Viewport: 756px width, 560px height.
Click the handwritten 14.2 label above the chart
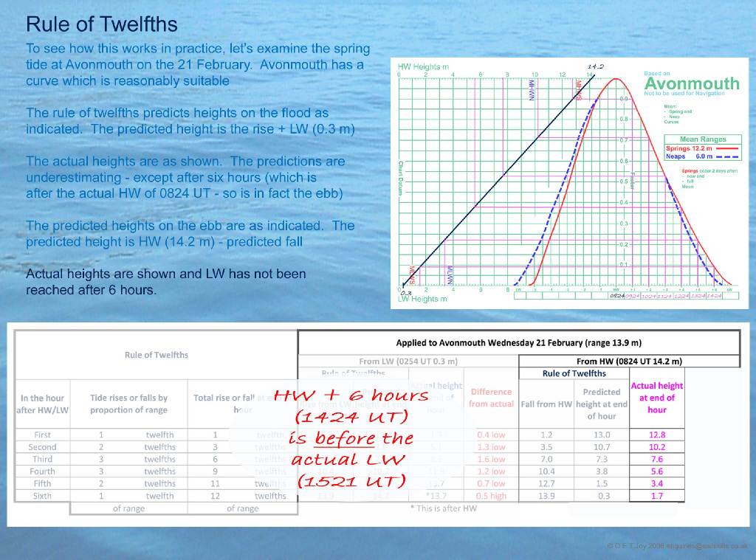coord(596,66)
